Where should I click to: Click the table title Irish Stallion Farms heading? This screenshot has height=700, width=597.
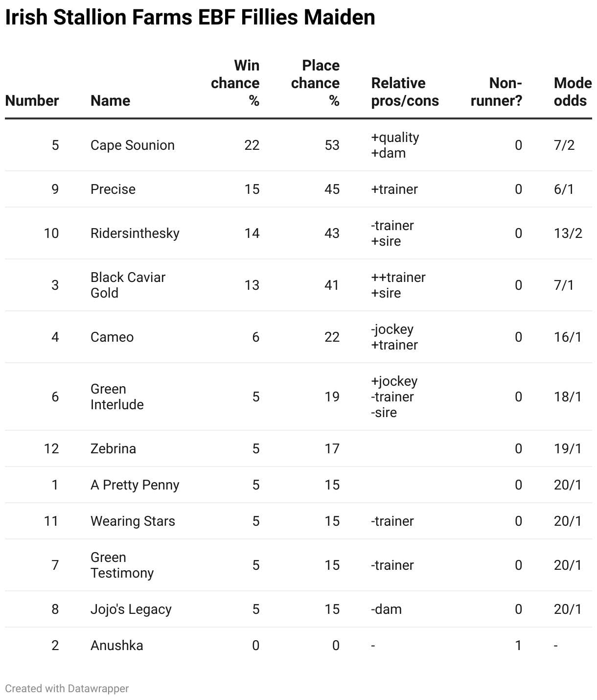(x=190, y=18)
